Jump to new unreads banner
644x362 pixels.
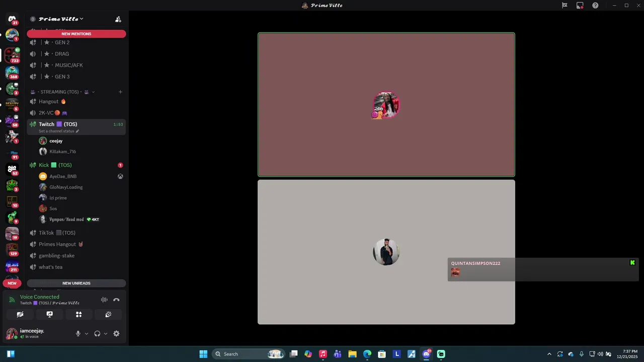pyautogui.click(x=76, y=283)
